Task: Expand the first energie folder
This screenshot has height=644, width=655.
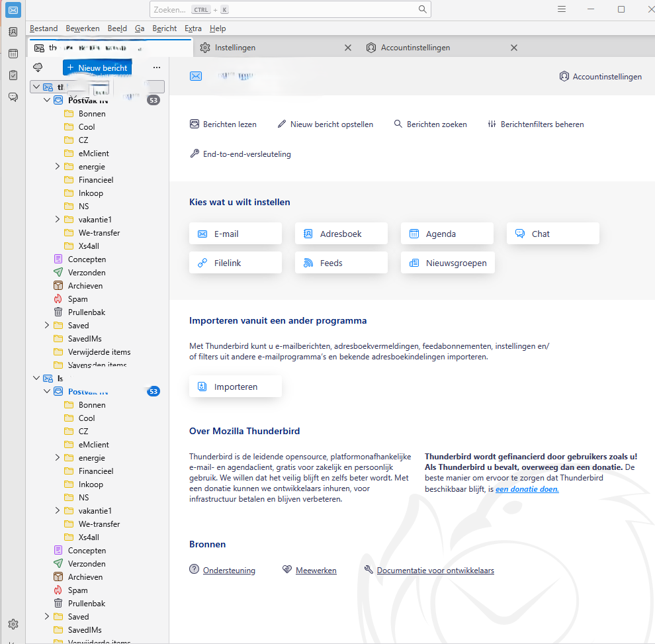Action: [58, 166]
